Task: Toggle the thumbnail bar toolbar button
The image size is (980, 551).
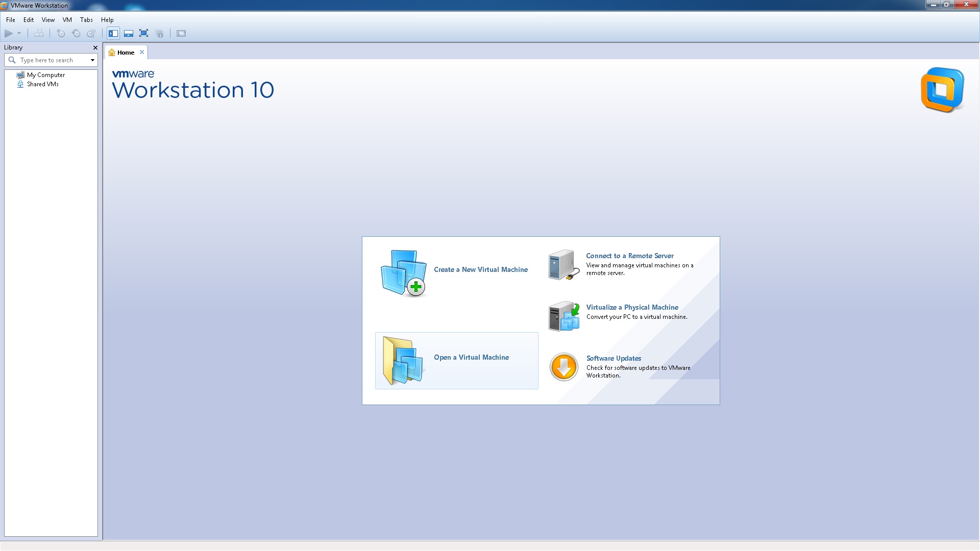Action: coord(129,34)
